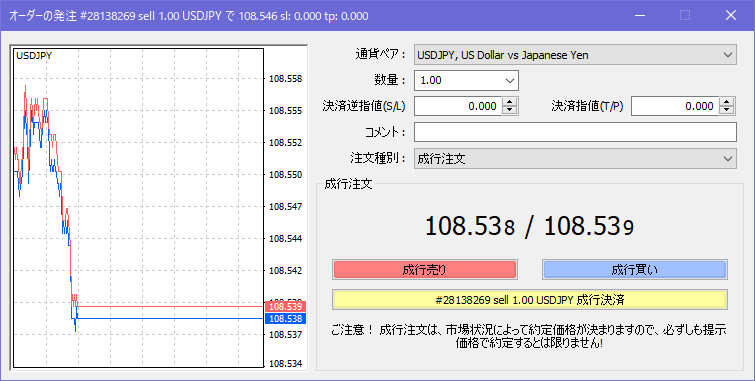This screenshot has height=381, width=755.
Task: Increase the T/P value with up arrow
Action: [x=727, y=102]
